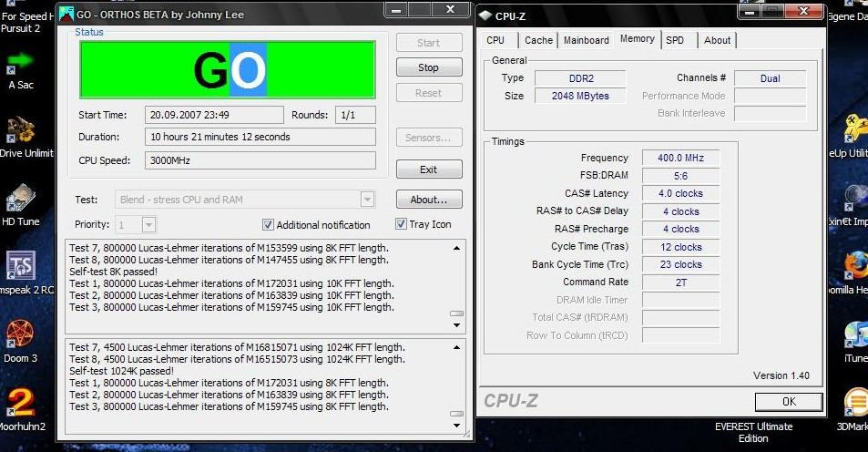Click the FSB:DRAM '5:6' value
The image size is (868, 452).
point(681,176)
